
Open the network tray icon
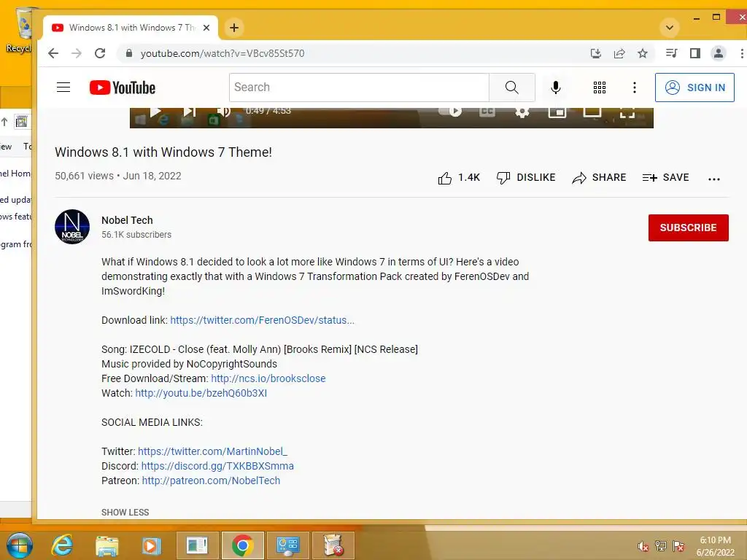[660, 545]
